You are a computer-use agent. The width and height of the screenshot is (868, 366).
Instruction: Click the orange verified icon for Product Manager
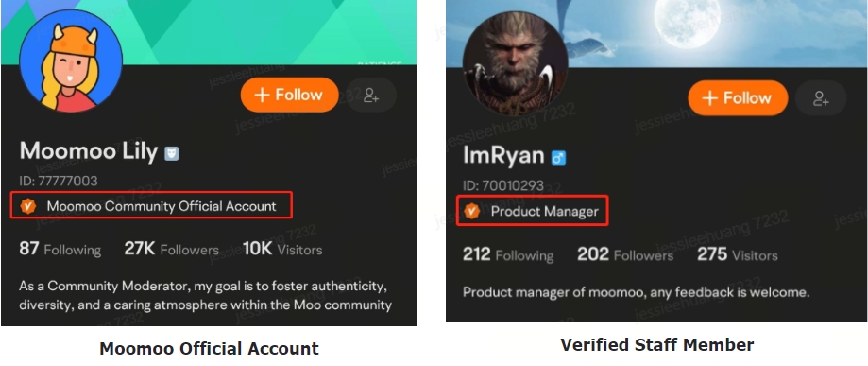pyautogui.click(x=471, y=211)
